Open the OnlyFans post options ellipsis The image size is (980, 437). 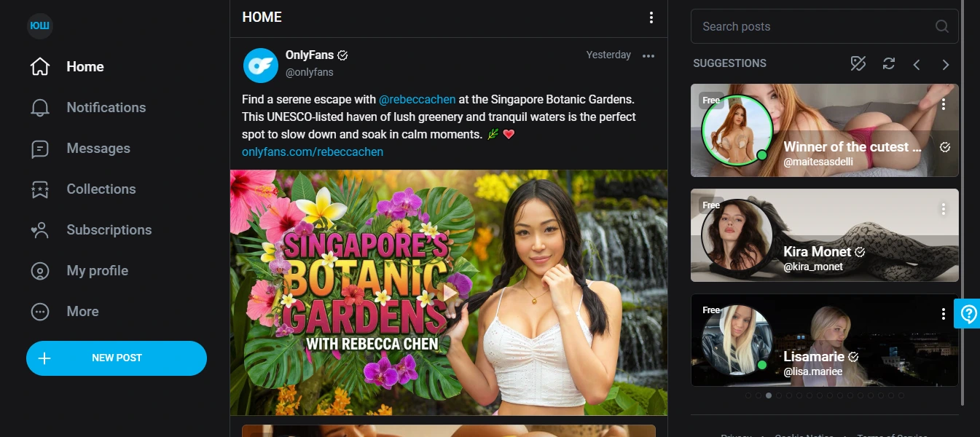tap(648, 55)
